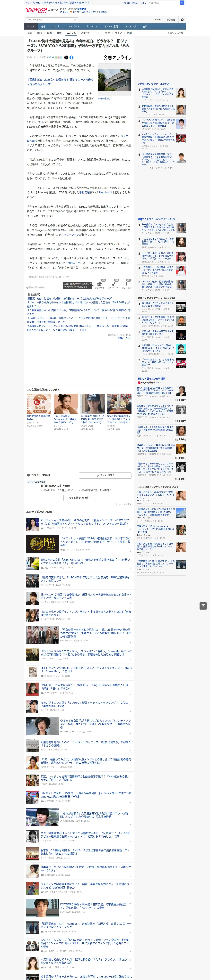Click the ログイン link
The width and height of the screenshot is (210, 980).
pyautogui.click(x=64, y=12)
